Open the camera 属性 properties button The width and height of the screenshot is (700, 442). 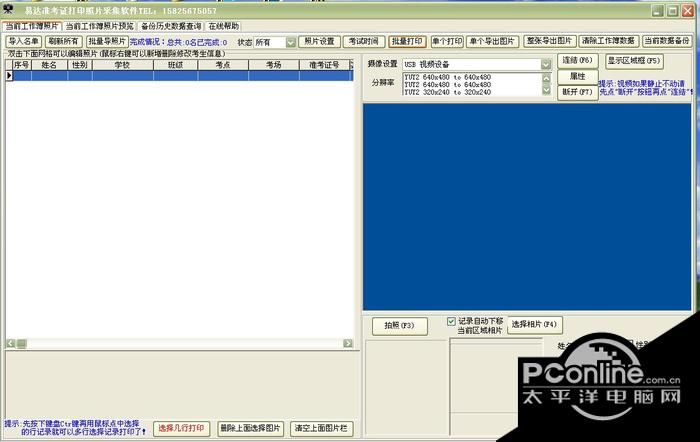[x=577, y=76]
